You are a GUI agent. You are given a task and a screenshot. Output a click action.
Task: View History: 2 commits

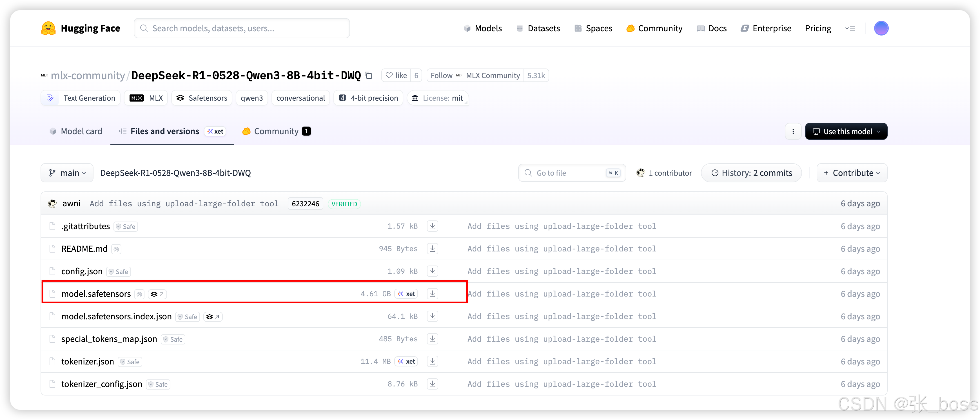pos(751,173)
